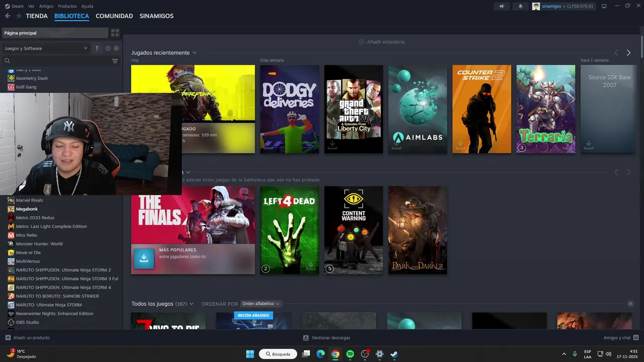644x362 pixels.
Task: Switch to the BIBLIOTECA tab
Action: (x=71, y=16)
